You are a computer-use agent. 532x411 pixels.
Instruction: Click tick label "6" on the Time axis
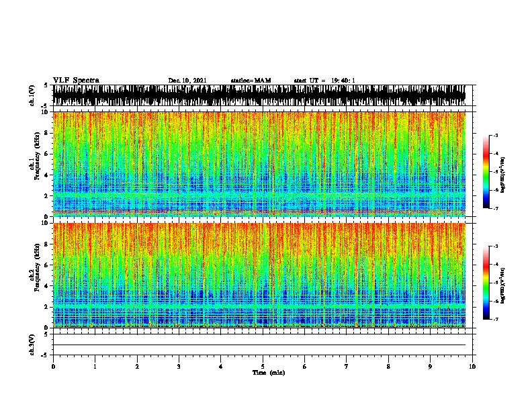(x=305, y=367)
